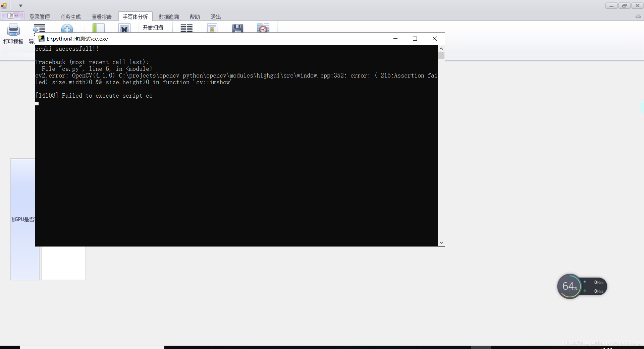
Task: Click the console scrollbar up arrow
Action: coord(441,49)
